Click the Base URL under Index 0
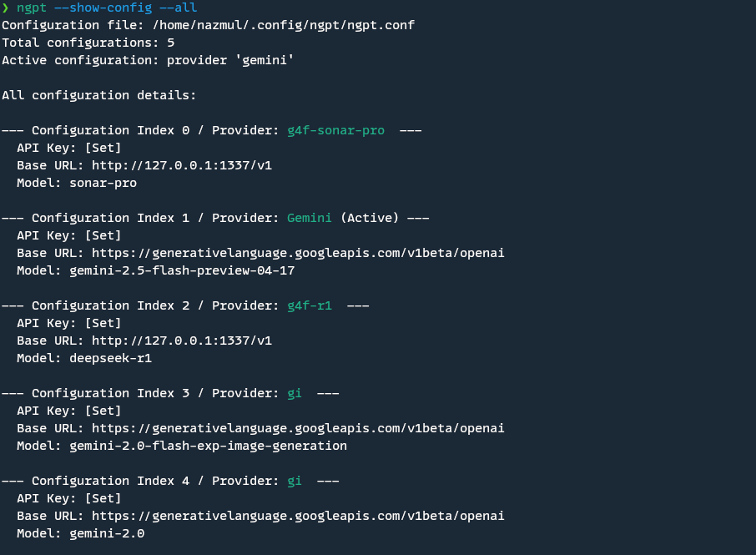 click(x=182, y=165)
